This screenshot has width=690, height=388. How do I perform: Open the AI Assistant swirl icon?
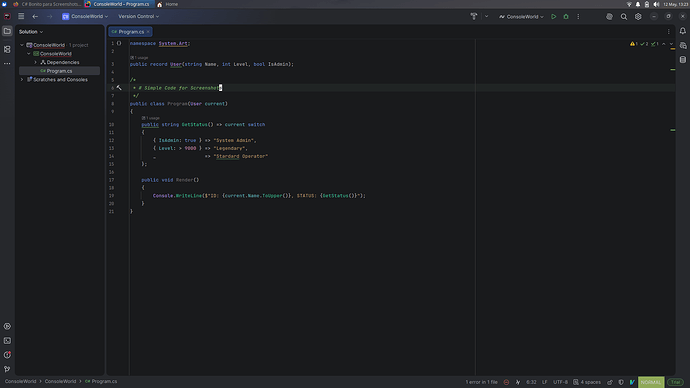609,17
